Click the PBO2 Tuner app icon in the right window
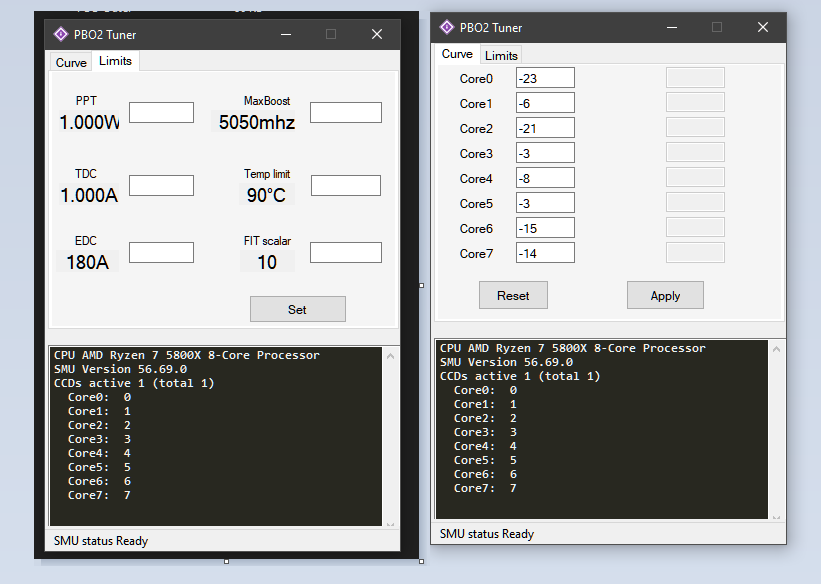The height and width of the screenshot is (584, 821). point(447,27)
